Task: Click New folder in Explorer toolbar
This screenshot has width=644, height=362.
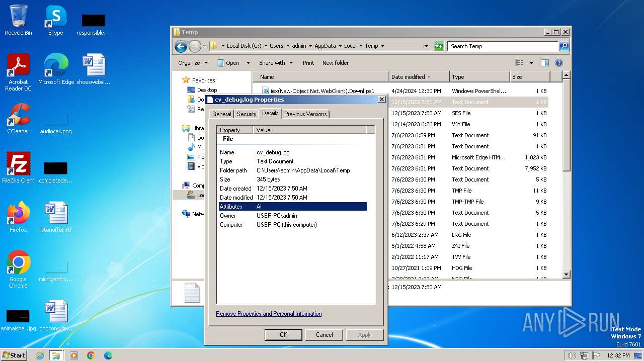Action: click(336, 63)
